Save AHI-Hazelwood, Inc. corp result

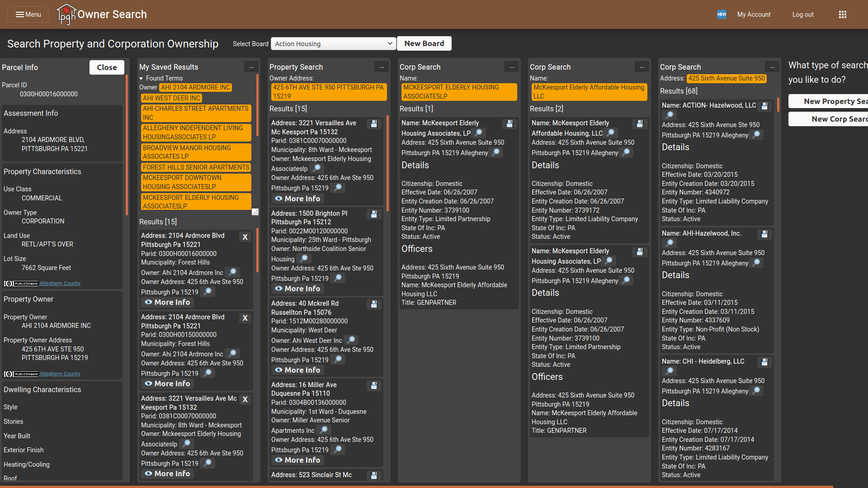(764, 234)
